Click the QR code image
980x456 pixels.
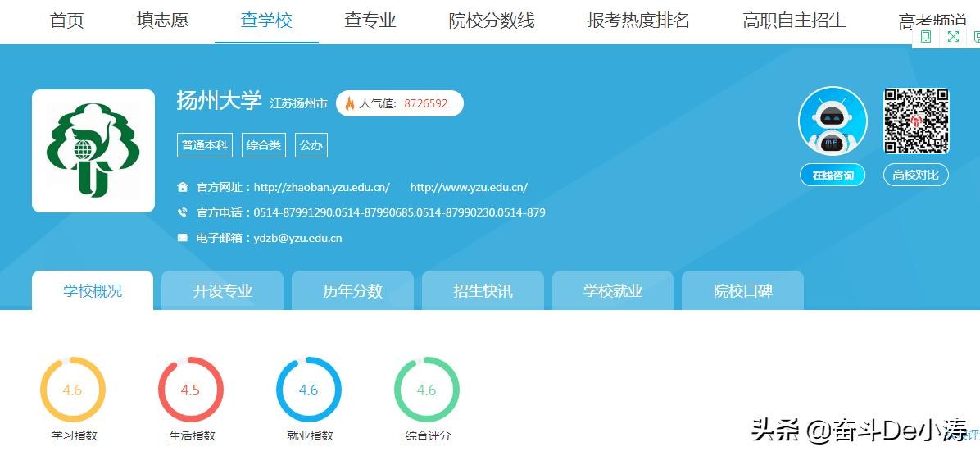pos(916,121)
